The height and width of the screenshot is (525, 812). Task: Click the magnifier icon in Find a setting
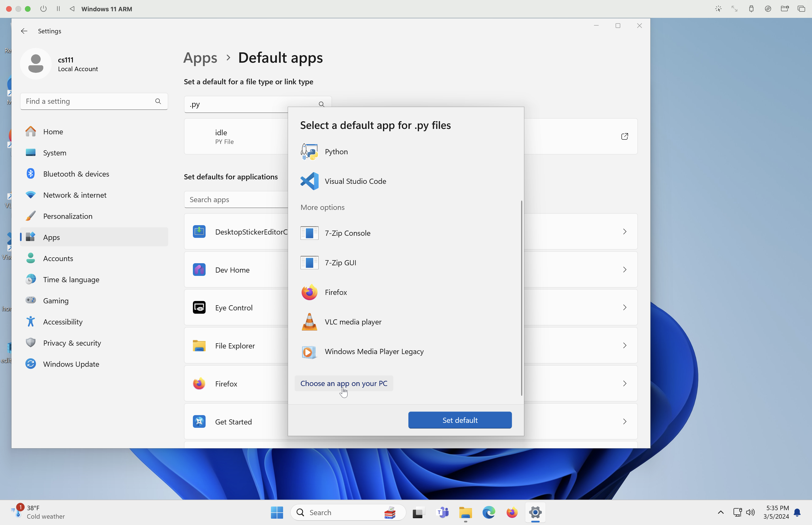click(158, 101)
